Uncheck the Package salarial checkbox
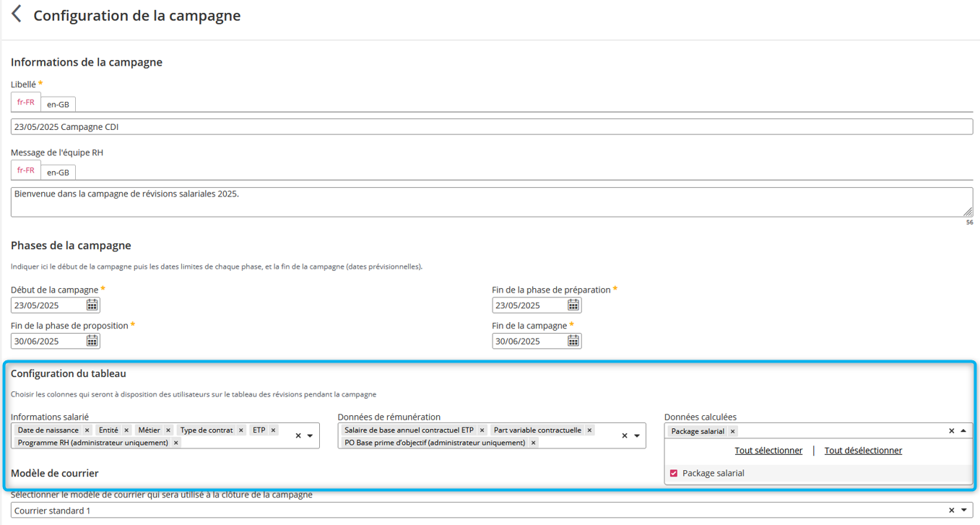Image resolution: width=980 pixels, height=525 pixels. tap(674, 474)
